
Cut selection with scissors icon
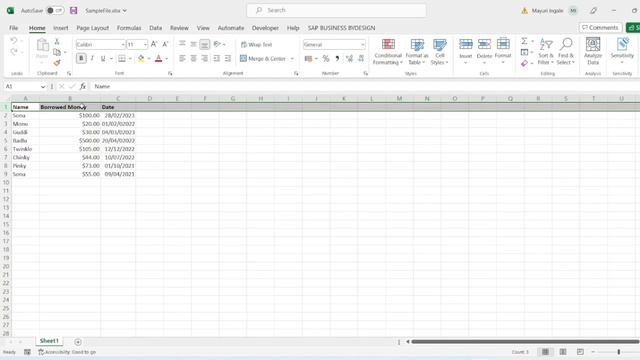57,41
